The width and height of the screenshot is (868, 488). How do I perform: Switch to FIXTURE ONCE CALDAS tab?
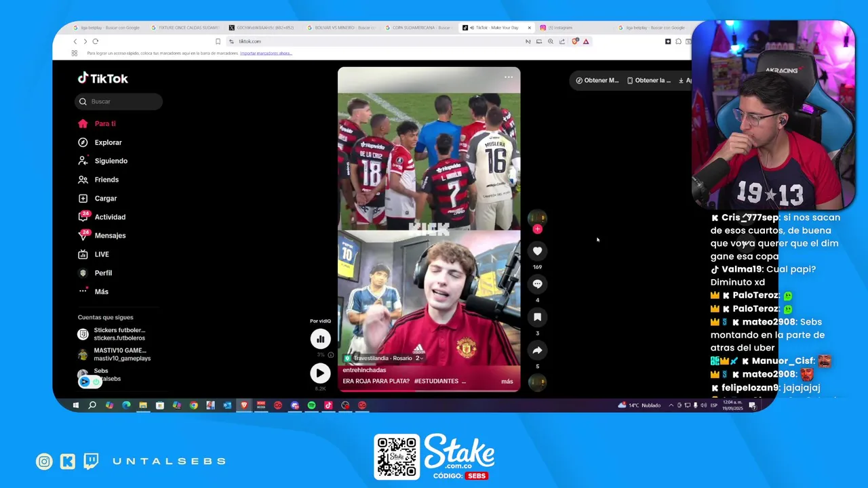(x=184, y=28)
